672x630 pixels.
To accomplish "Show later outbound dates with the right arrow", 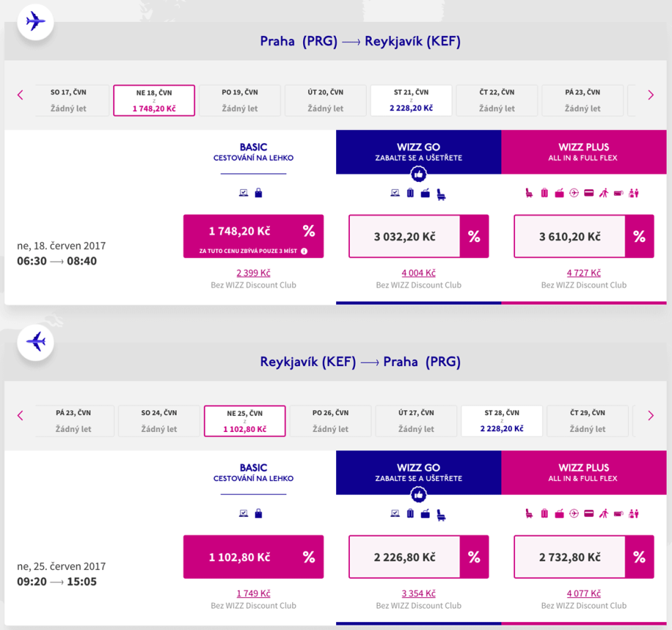I will coord(651,95).
